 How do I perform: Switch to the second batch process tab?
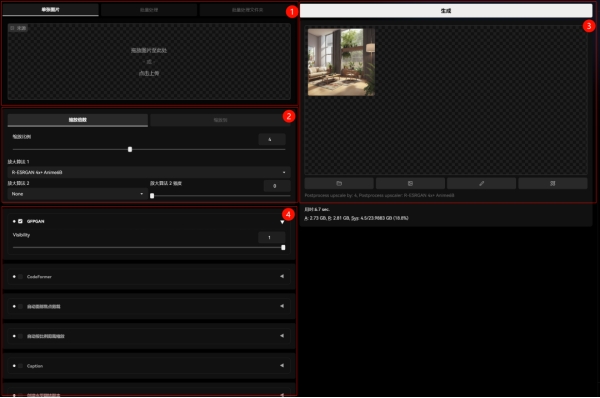[149, 10]
